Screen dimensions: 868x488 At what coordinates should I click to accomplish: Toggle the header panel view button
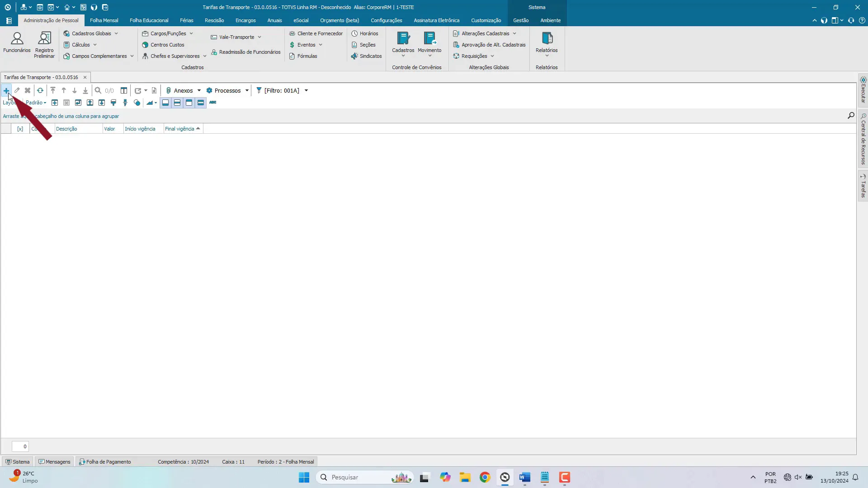point(189,103)
